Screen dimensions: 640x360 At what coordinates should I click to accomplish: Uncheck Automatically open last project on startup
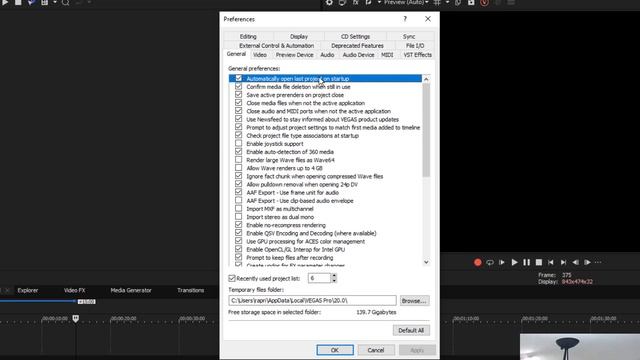238,78
